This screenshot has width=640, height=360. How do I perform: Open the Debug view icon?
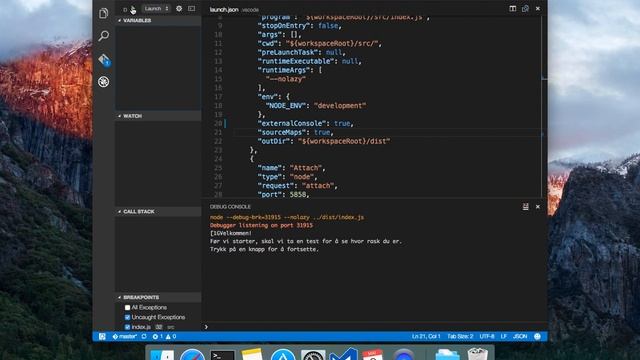coord(104,82)
